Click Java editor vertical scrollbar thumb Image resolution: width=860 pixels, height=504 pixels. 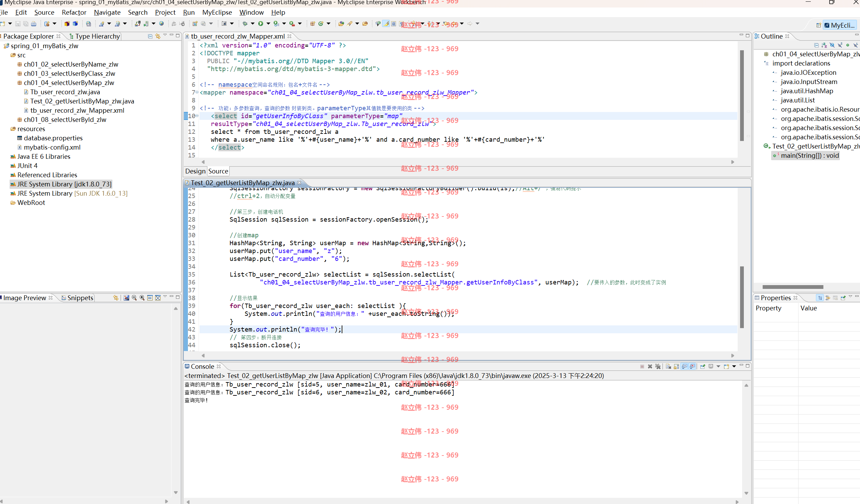[742, 297]
